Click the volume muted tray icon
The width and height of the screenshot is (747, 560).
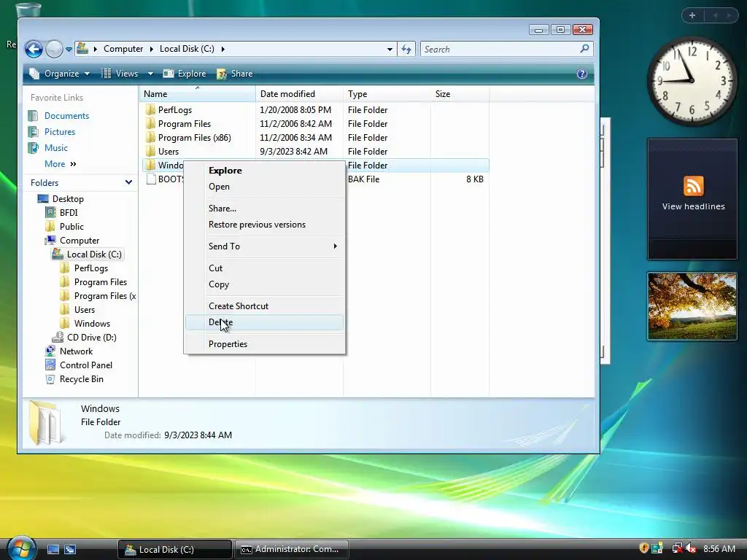[690, 549]
